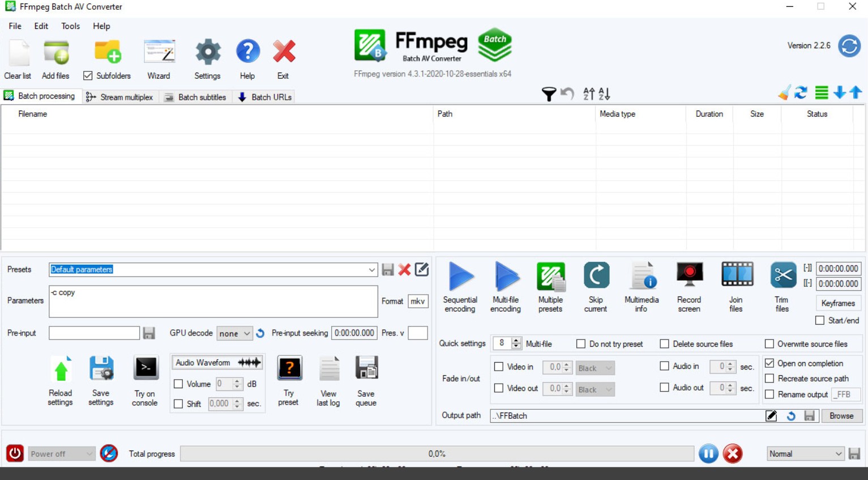Screen dimensions: 868x480
Task: Switch to Stream multiplex tab
Action: point(120,97)
